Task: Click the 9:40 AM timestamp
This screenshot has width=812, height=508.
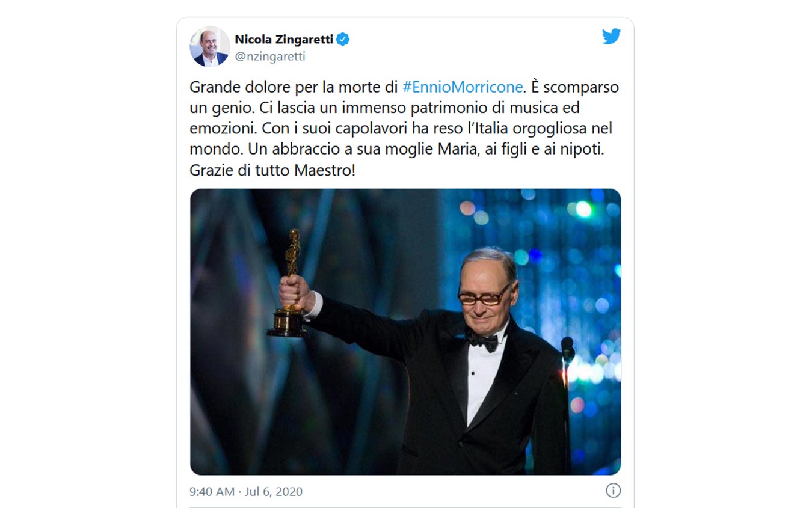Action: [212, 491]
